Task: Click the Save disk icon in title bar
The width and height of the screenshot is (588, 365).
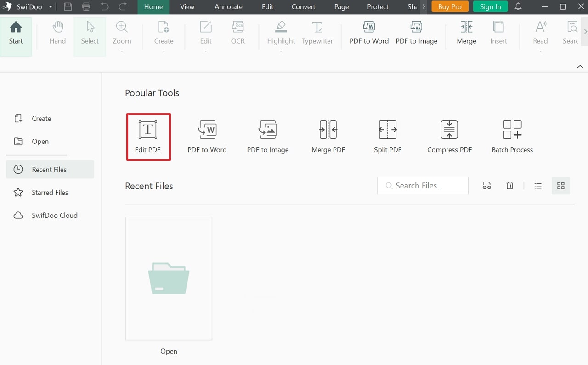Action: [68, 6]
